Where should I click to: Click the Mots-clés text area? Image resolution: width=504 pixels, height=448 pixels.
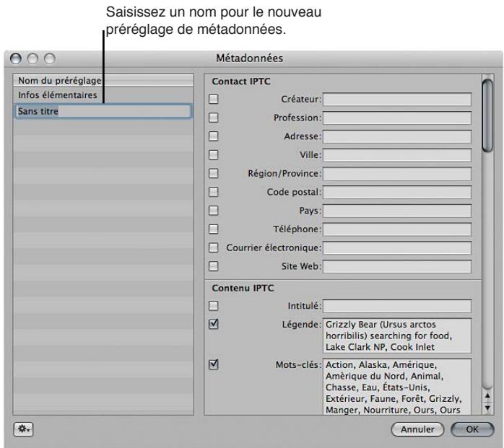tap(397, 387)
